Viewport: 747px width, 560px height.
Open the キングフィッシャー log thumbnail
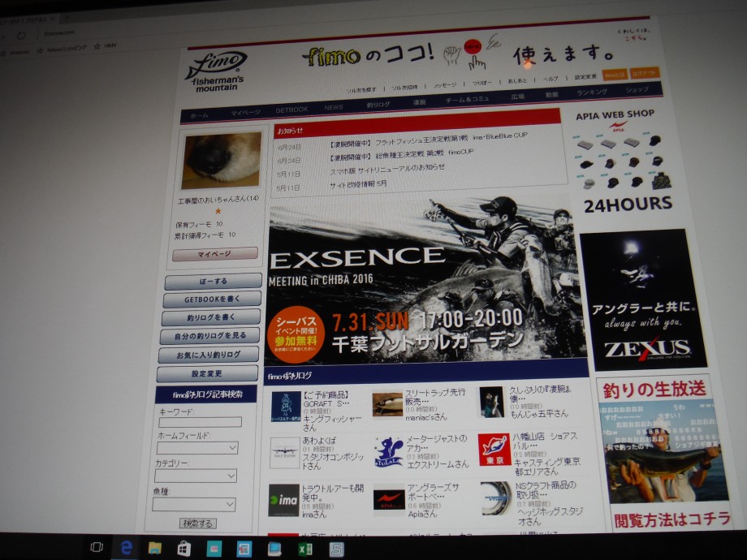tap(286, 407)
